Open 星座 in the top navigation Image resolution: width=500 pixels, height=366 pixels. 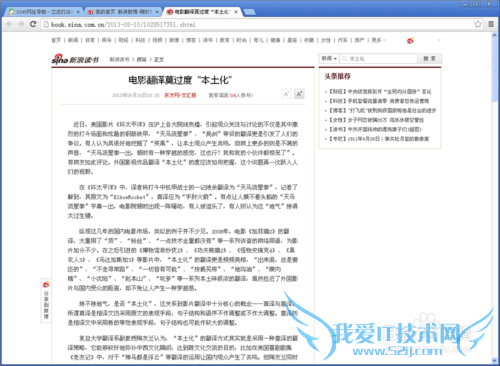[292, 40]
